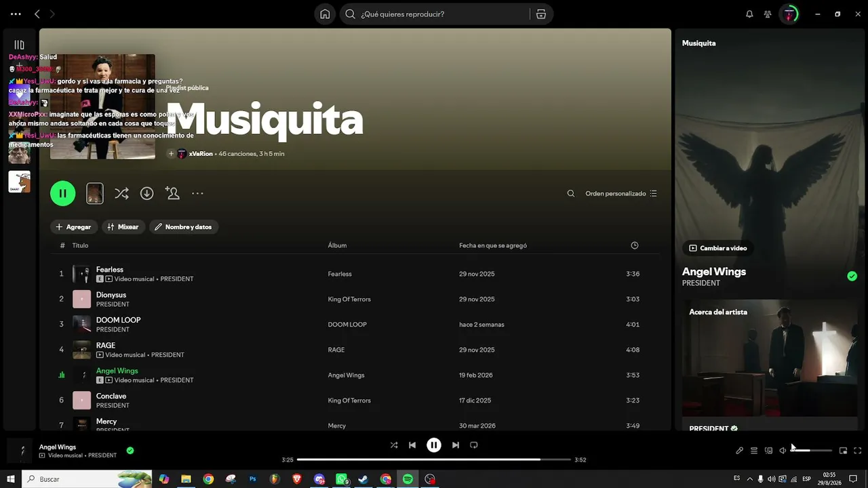Pause playlist with the large green button
Image resolution: width=868 pixels, height=488 pixels.
coord(62,193)
